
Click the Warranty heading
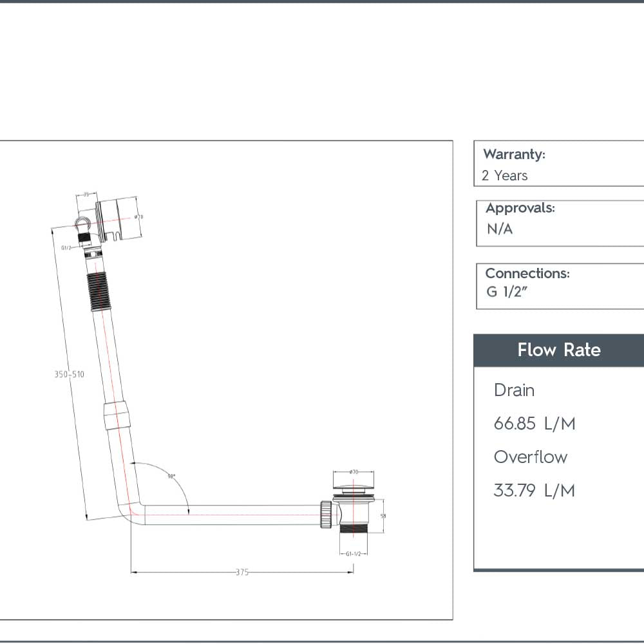coord(514,155)
